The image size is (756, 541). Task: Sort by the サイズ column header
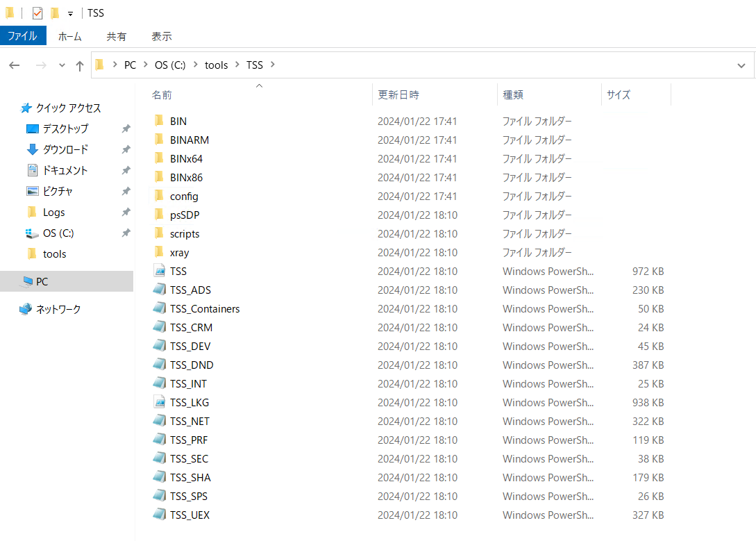(619, 94)
